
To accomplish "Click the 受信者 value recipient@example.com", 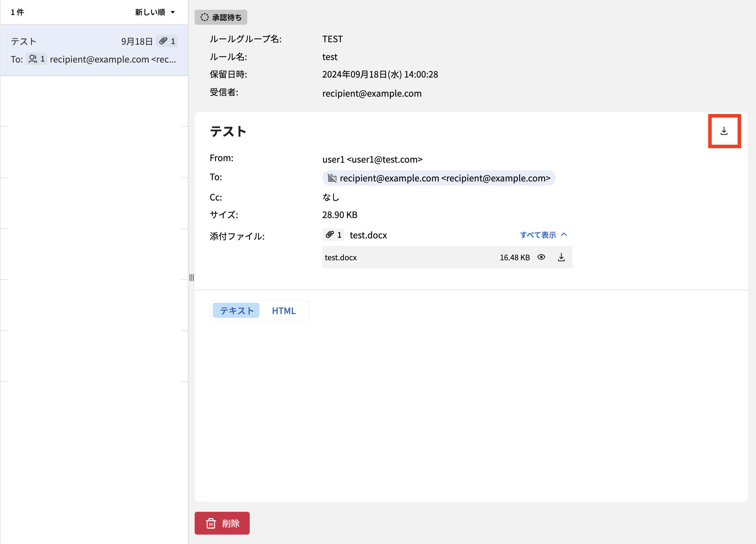I will 372,93.
